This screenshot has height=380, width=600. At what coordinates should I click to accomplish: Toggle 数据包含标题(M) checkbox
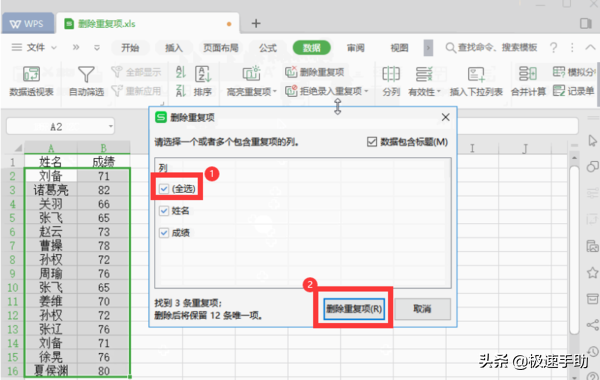coord(372,142)
